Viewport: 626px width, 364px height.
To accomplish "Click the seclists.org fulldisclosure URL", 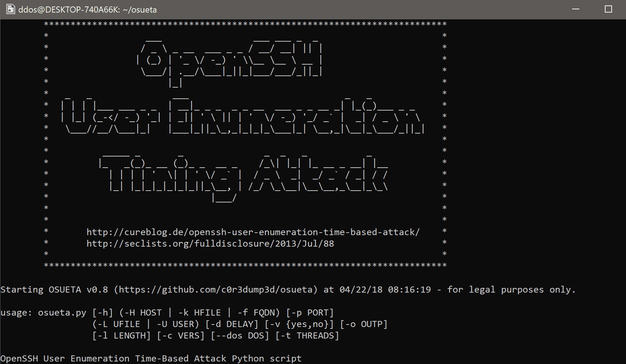I will pyautogui.click(x=210, y=244).
